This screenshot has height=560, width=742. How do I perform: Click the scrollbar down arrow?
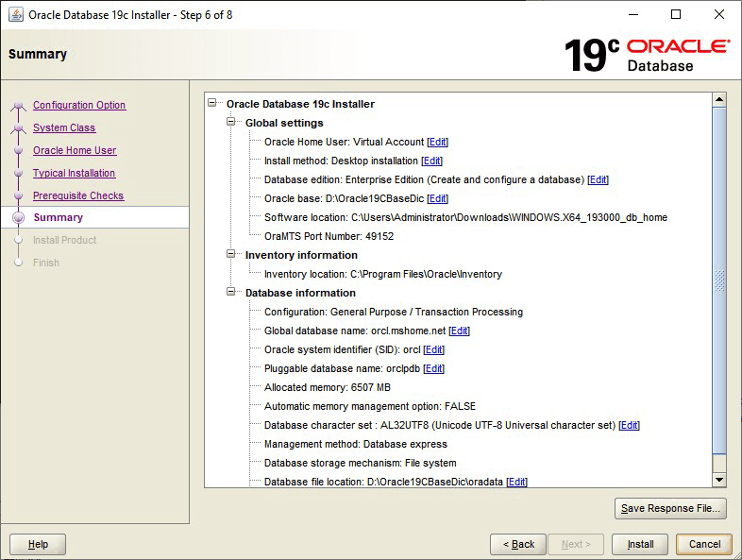[719, 480]
